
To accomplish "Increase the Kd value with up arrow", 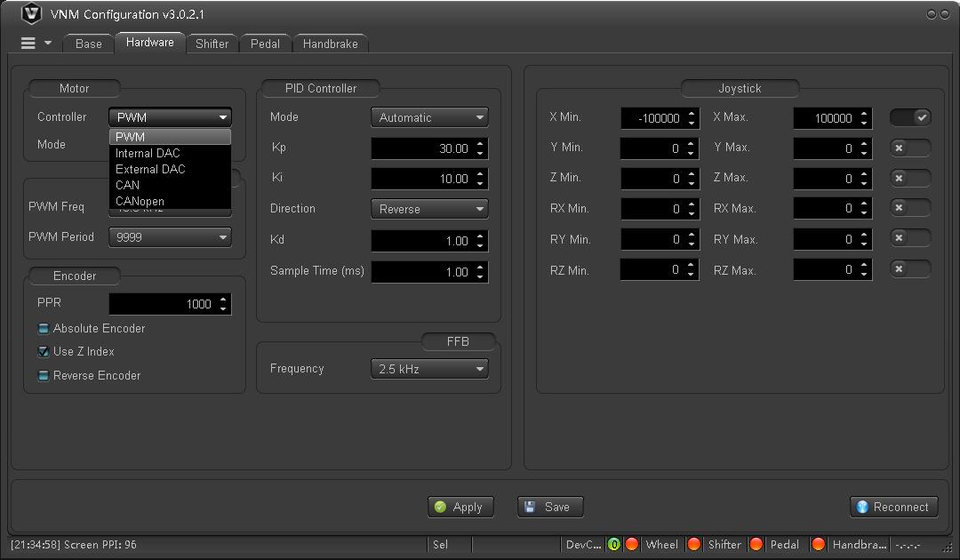I will [480, 236].
